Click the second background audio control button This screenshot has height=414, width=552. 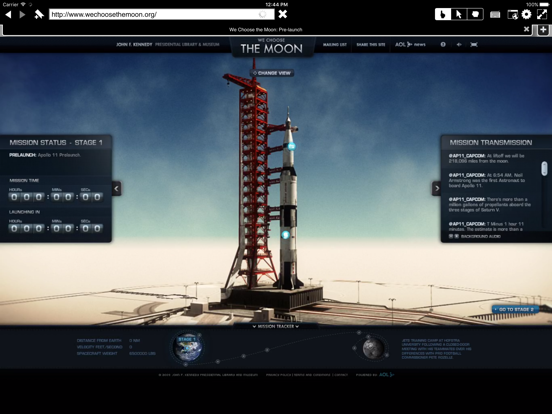pyautogui.click(x=457, y=236)
